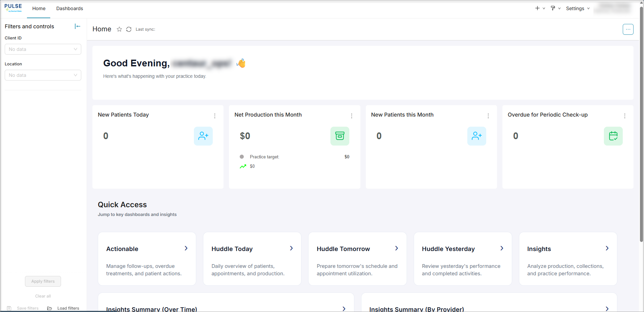Click the Net Production archive box icon
The height and width of the screenshot is (312, 644).
click(340, 136)
